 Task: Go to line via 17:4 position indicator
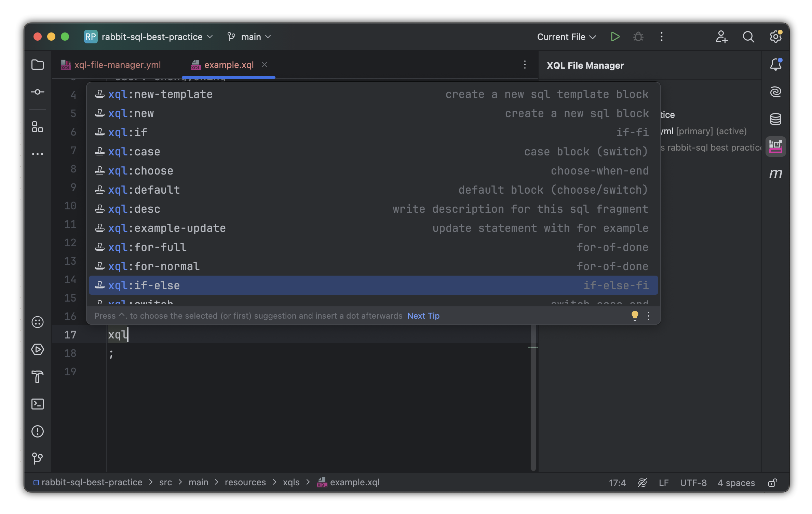pos(618,483)
